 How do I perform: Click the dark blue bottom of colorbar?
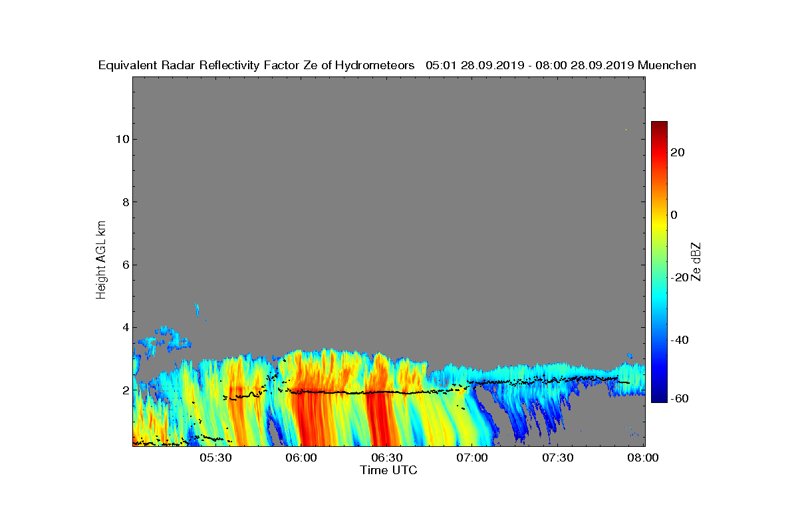coord(659,398)
